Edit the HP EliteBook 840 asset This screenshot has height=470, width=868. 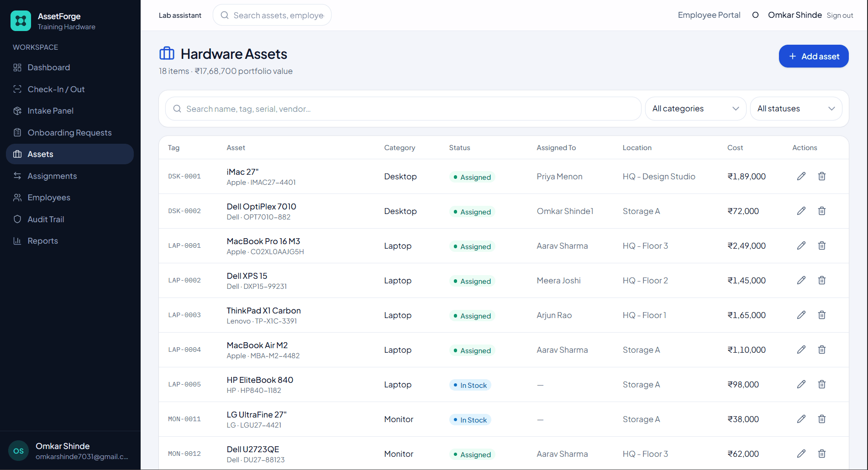801,384
